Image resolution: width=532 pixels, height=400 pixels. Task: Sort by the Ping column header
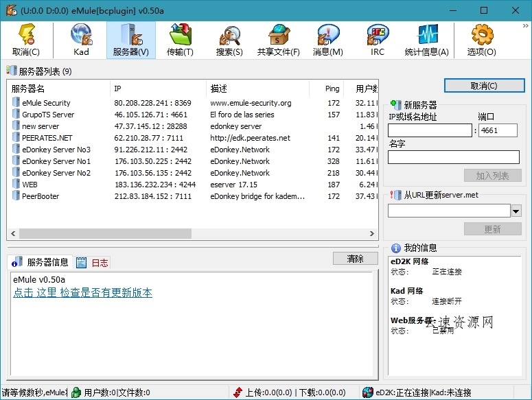(x=326, y=89)
